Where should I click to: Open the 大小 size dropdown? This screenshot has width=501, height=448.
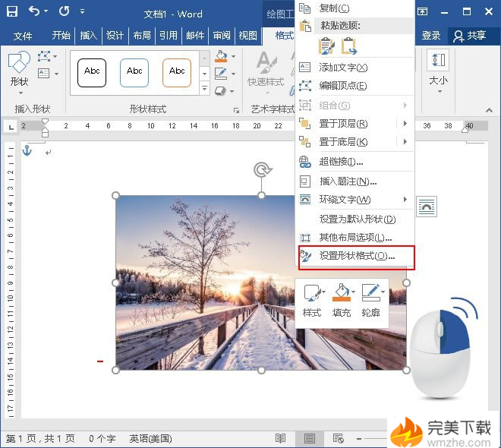click(x=439, y=72)
